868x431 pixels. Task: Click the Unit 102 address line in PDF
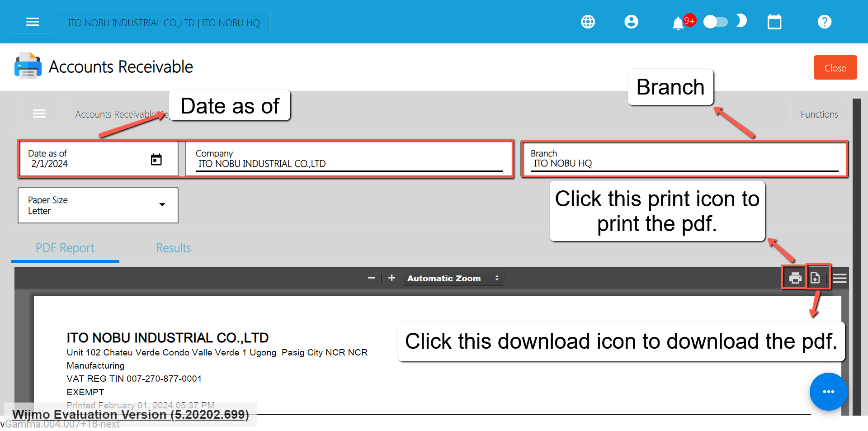tap(217, 352)
